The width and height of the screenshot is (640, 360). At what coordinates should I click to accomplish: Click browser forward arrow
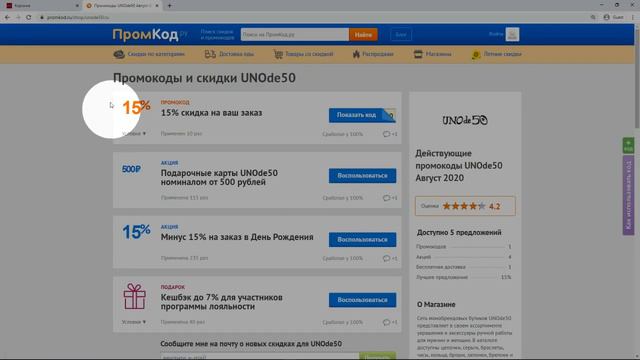coord(18,18)
